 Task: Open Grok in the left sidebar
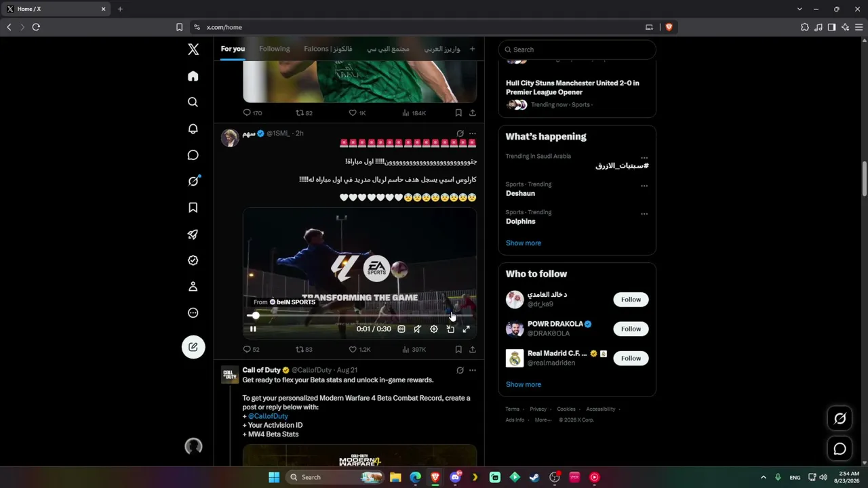[193, 181]
